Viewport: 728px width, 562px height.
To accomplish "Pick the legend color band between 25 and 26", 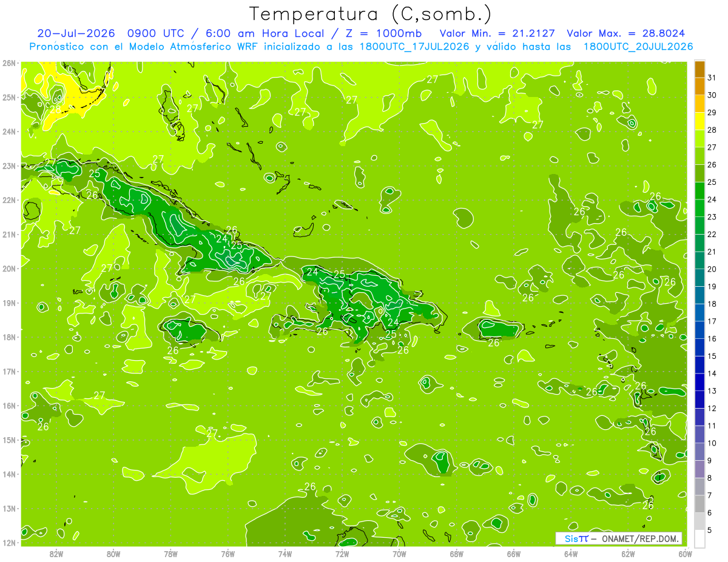I will (x=699, y=173).
